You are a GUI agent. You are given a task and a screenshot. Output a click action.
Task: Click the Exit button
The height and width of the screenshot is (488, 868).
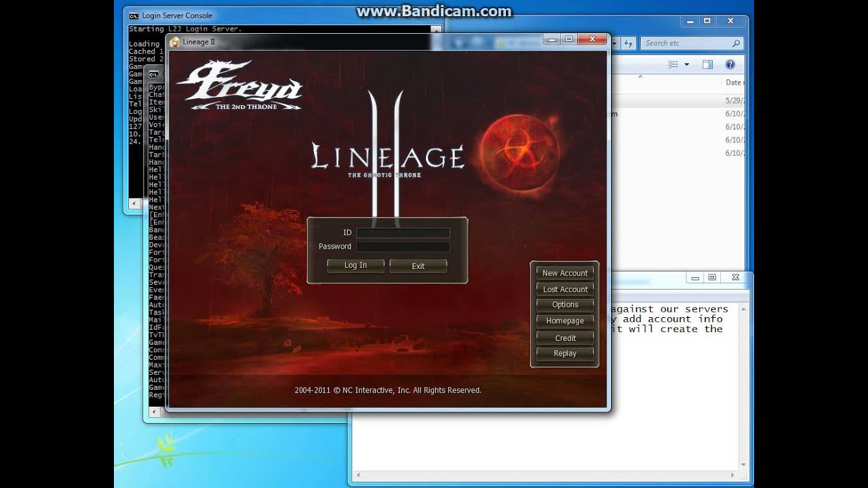click(x=418, y=266)
